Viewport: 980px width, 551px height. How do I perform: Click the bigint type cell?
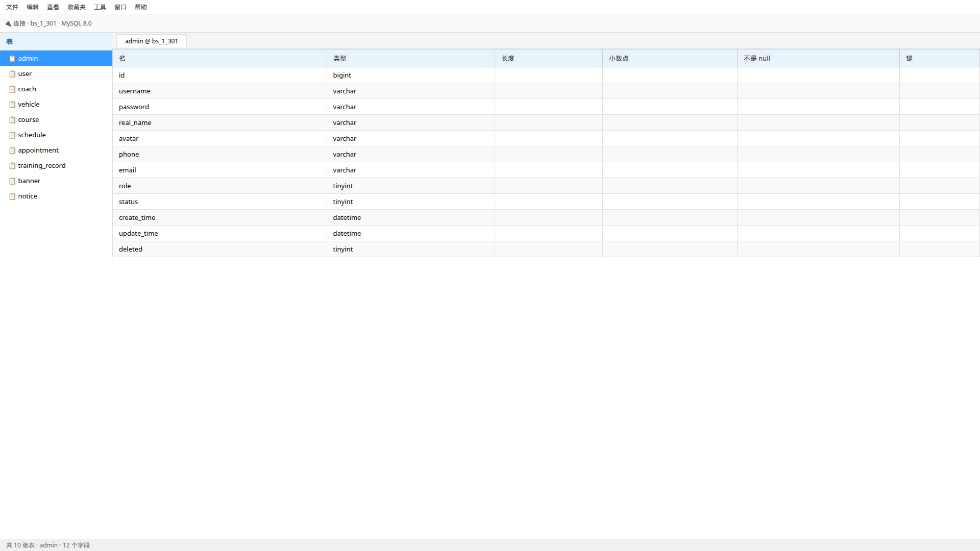411,75
